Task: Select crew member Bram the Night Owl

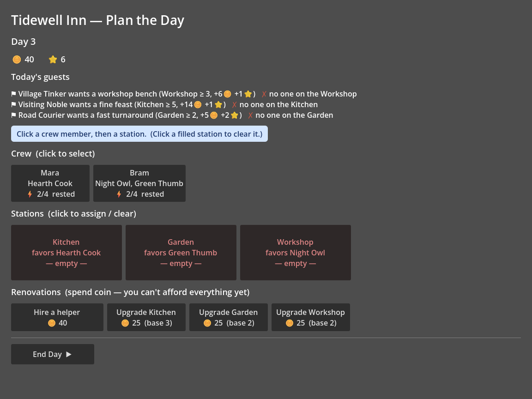Action: pos(139,183)
